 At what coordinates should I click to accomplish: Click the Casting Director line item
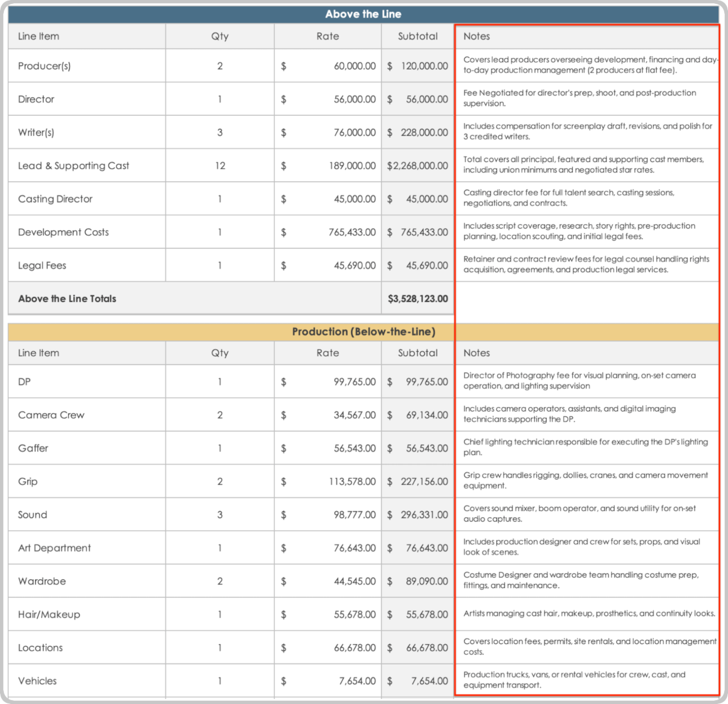(x=87, y=199)
